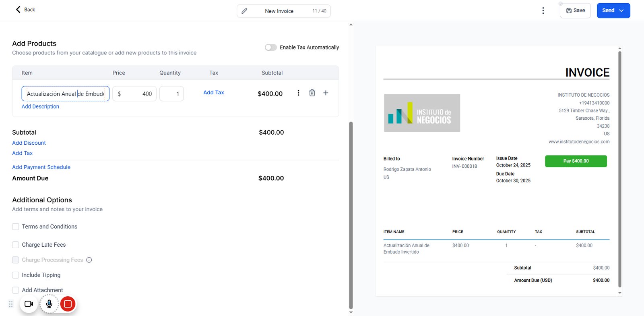Open the Add Payment Schedule link
Viewport: 644px width, 316px height.
[41, 167]
